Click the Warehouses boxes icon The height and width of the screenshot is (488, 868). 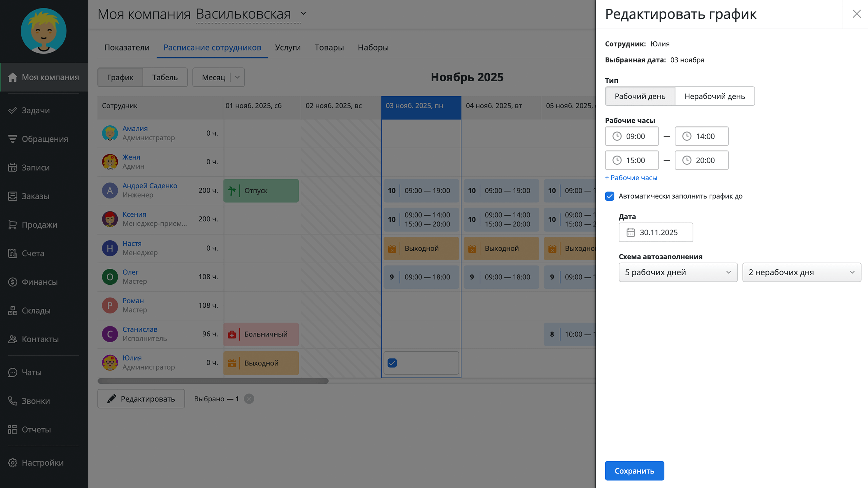(13, 310)
